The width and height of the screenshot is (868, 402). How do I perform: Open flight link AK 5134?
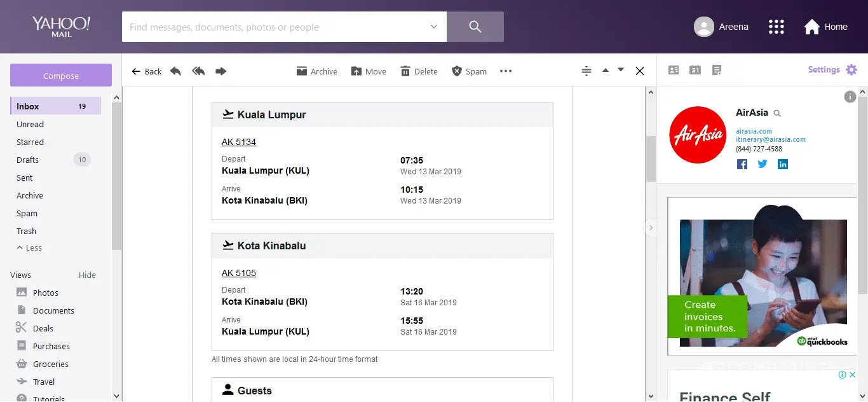pyautogui.click(x=239, y=142)
